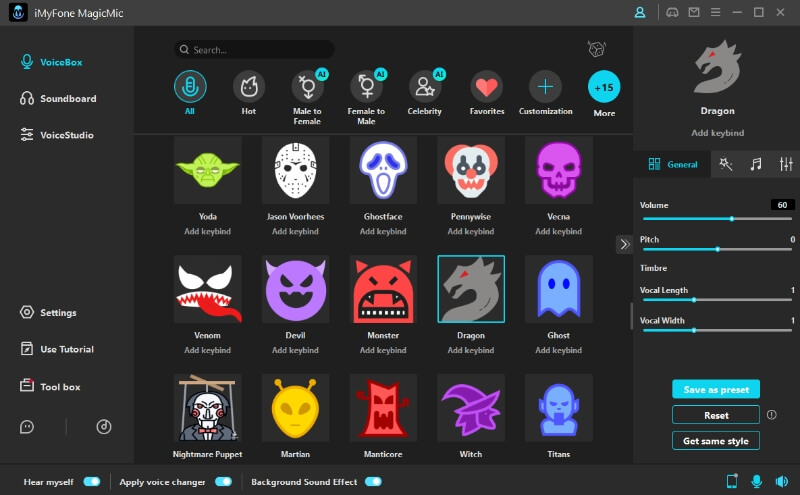Mute the speaker icon in status bar
The image size is (800, 495).
coord(782,481)
